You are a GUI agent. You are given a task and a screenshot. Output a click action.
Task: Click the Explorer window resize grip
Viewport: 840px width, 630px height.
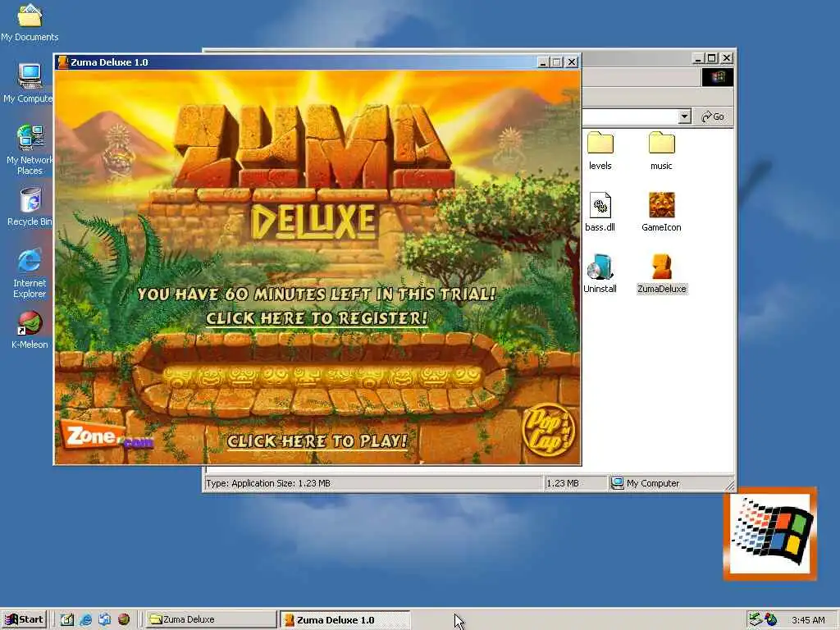[x=729, y=486]
